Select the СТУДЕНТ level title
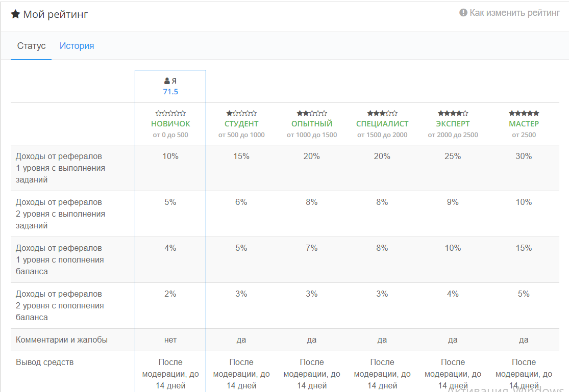Viewport: 569px width, 392px height. point(241,124)
